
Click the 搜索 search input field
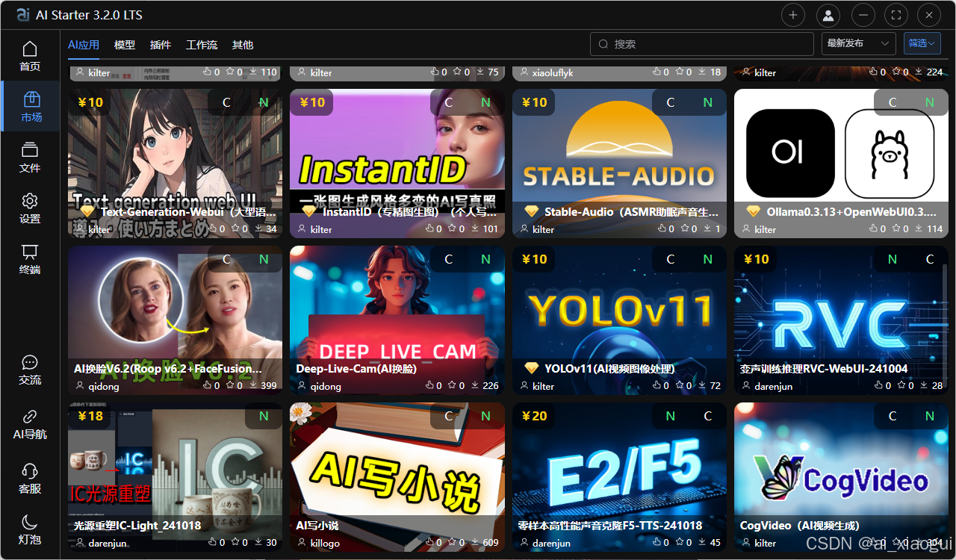702,44
